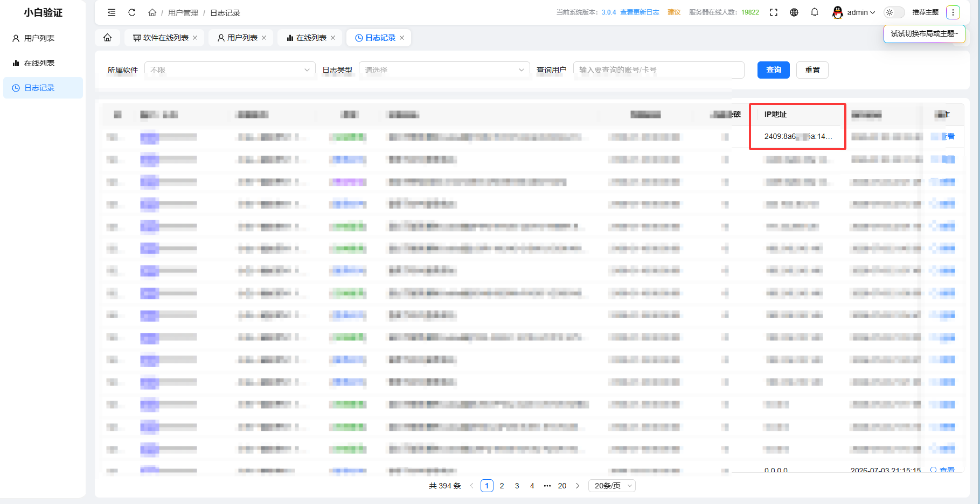Click the online count 19822
The width and height of the screenshot is (980, 504).
(750, 12)
